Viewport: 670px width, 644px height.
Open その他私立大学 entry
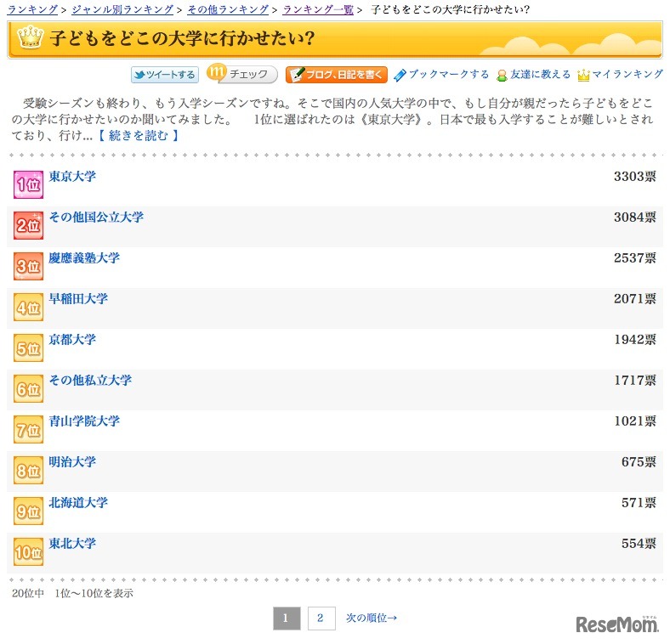pos(90,380)
